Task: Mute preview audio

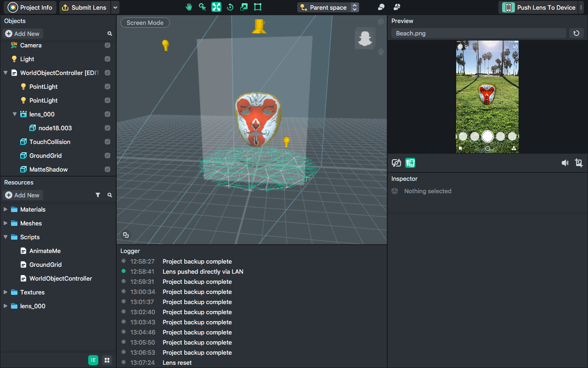Action: point(565,163)
